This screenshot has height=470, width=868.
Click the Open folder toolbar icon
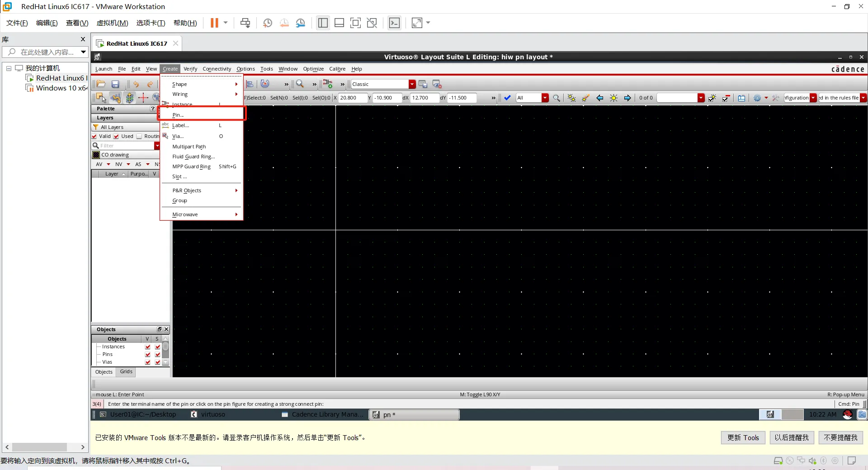click(x=101, y=84)
